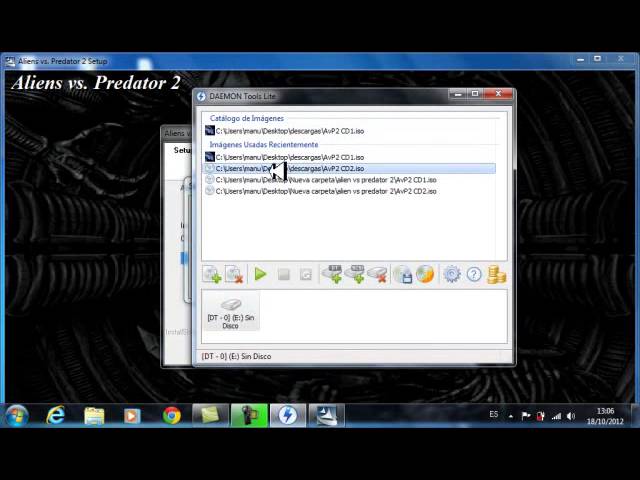The height and width of the screenshot is (480, 640).
Task: Click the Reload/remount images icon
Action: click(x=306, y=274)
